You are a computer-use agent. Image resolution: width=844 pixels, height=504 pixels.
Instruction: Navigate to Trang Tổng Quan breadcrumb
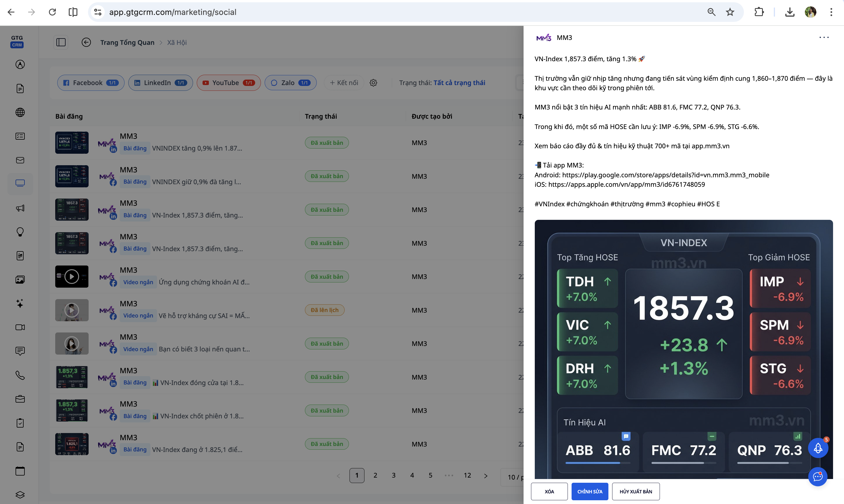pos(127,43)
